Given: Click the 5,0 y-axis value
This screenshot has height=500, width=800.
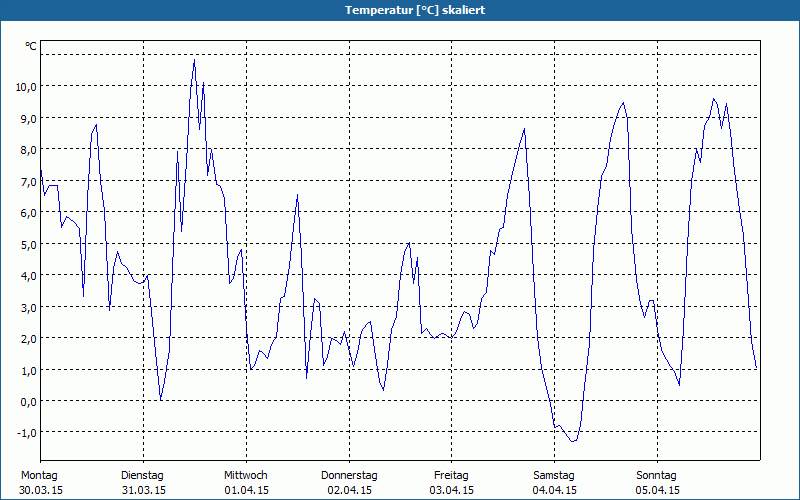Looking at the screenshot, I should click(26, 244).
